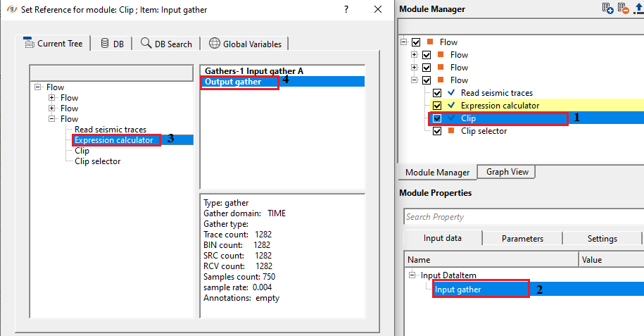This screenshot has height=336, width=644.
Task: Open the Global Variables tab
Action: (245, 44)
